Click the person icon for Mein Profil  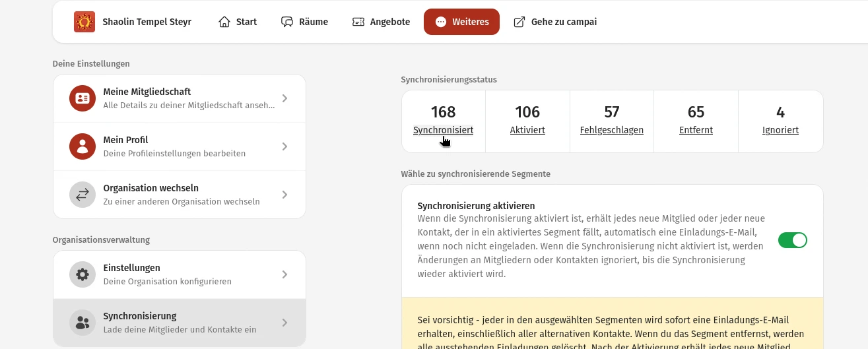83,146
